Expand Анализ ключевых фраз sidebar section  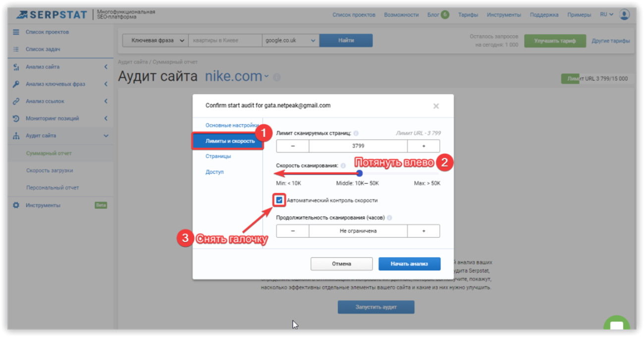[x=106, y=84]
